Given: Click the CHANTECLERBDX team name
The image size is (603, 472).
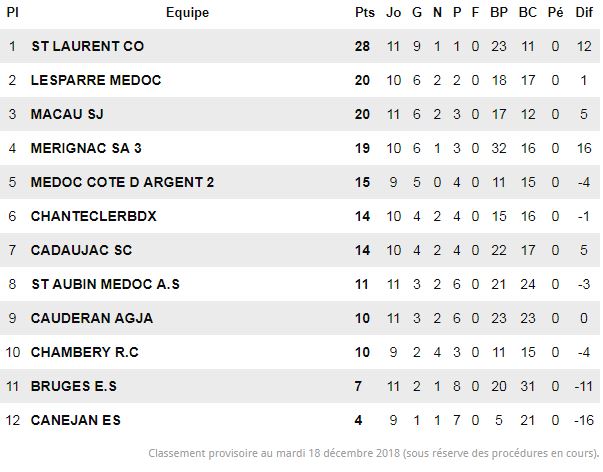Looking at the screenshot, I should (94, 216).
